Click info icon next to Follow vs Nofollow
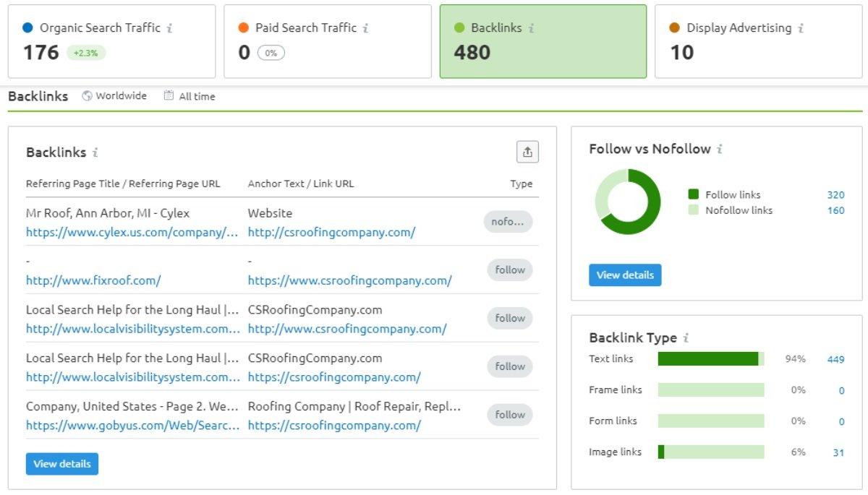Viewport: 868px width, 495px height. 720,149
